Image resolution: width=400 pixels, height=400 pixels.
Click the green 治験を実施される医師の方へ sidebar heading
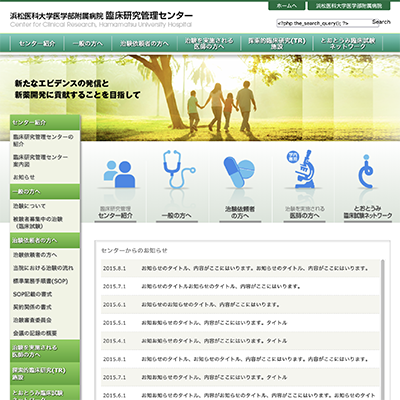click(x=45, y=351)
